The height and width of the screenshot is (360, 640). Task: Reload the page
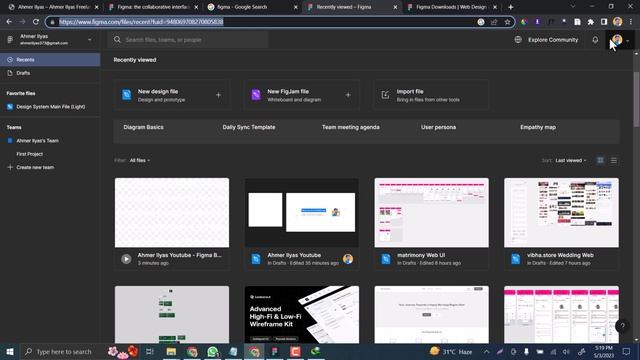(36, 22)
